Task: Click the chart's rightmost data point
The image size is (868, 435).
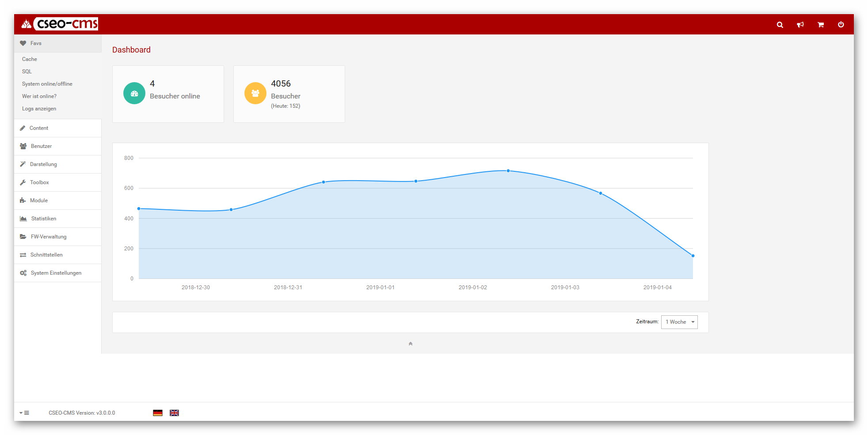Action: [x=693, y=256]
